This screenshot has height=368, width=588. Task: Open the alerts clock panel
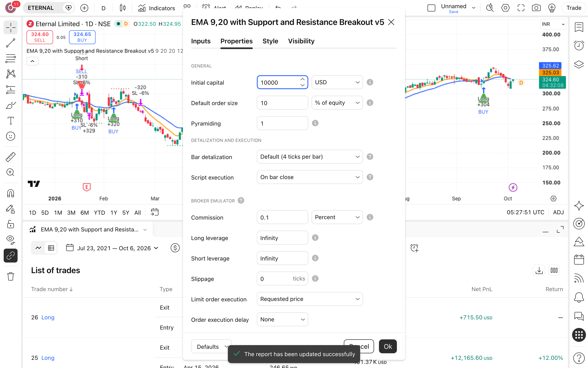(579, 46)
